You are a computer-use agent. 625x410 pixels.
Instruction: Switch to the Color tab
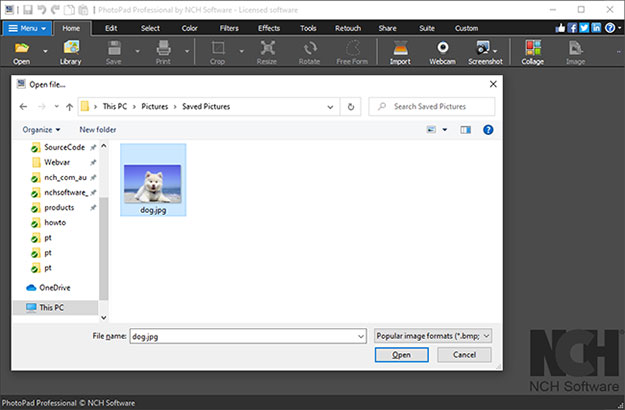tap(189, 28)
